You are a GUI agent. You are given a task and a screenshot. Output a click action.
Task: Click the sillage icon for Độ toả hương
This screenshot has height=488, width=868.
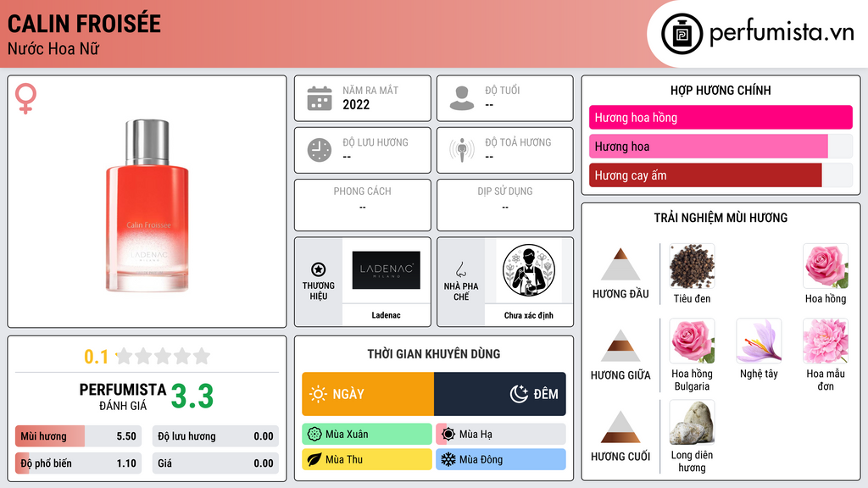click(462, 150)
